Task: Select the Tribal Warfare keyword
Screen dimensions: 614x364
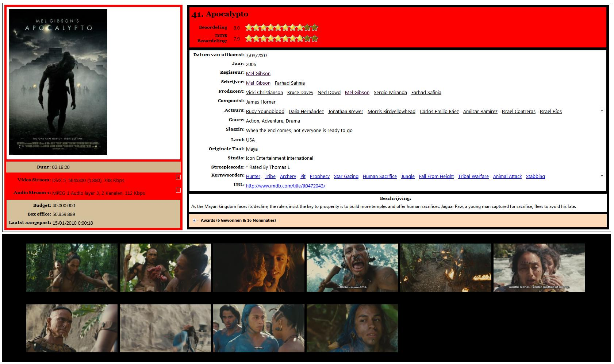Action: 473,176
